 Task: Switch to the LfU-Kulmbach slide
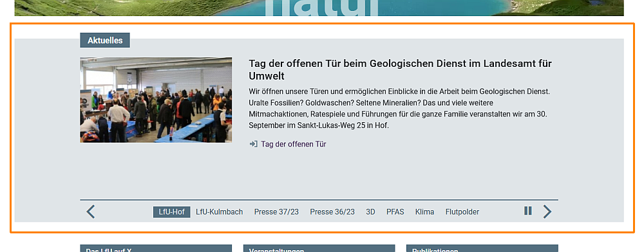coord(220,212)
